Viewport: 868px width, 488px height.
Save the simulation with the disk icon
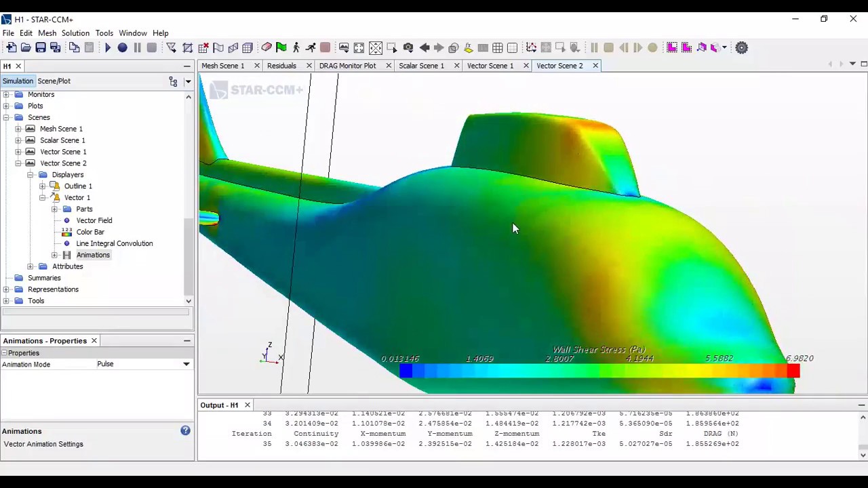pos(41,47)
